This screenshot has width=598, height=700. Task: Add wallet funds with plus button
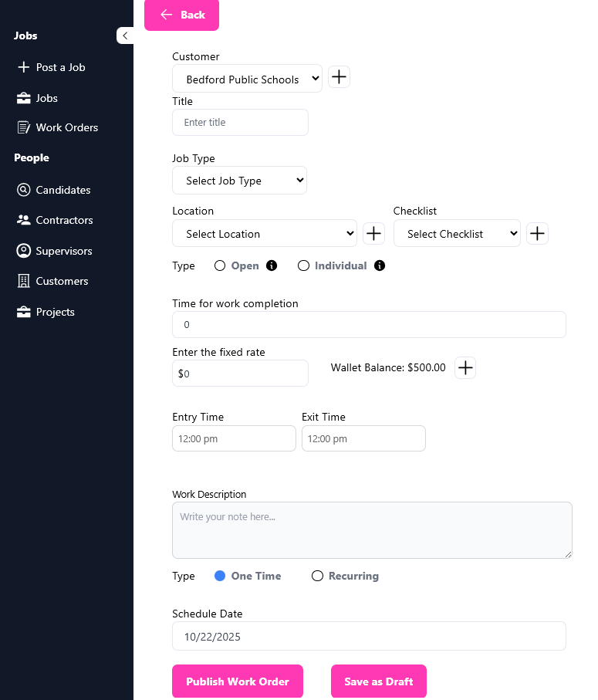465,368
